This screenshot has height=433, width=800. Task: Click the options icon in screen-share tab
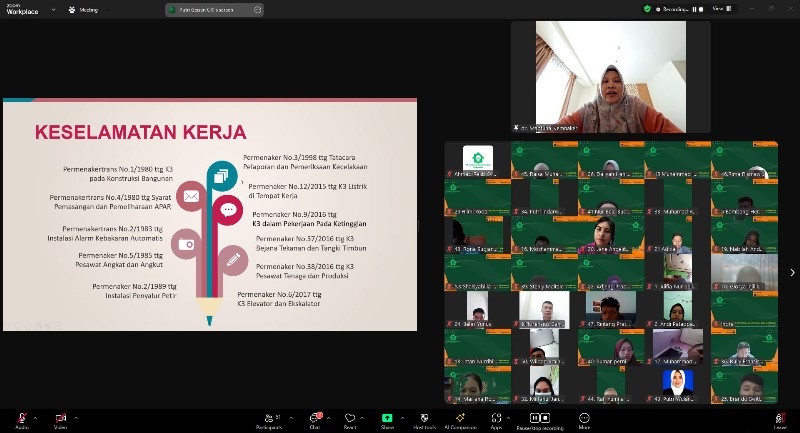click(x=257, y=10)
